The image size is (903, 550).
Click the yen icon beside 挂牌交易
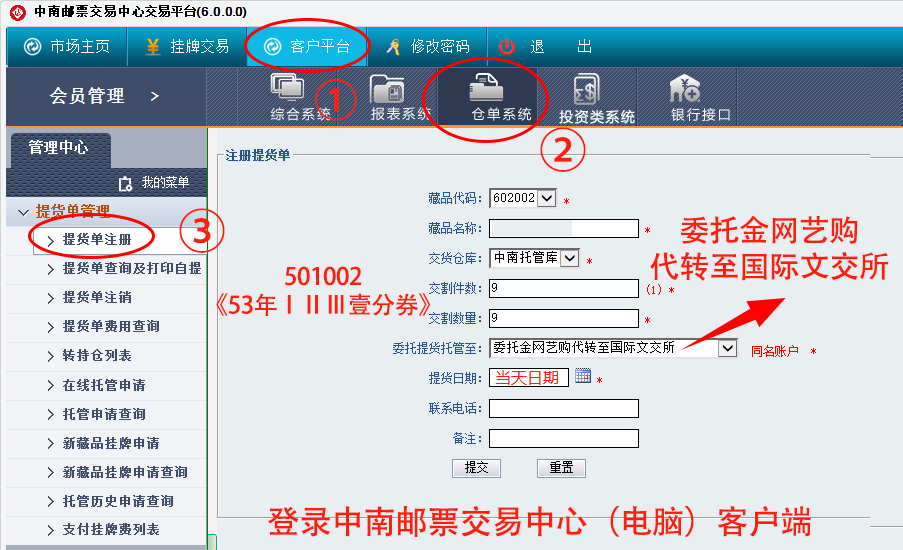click(153, 47)
